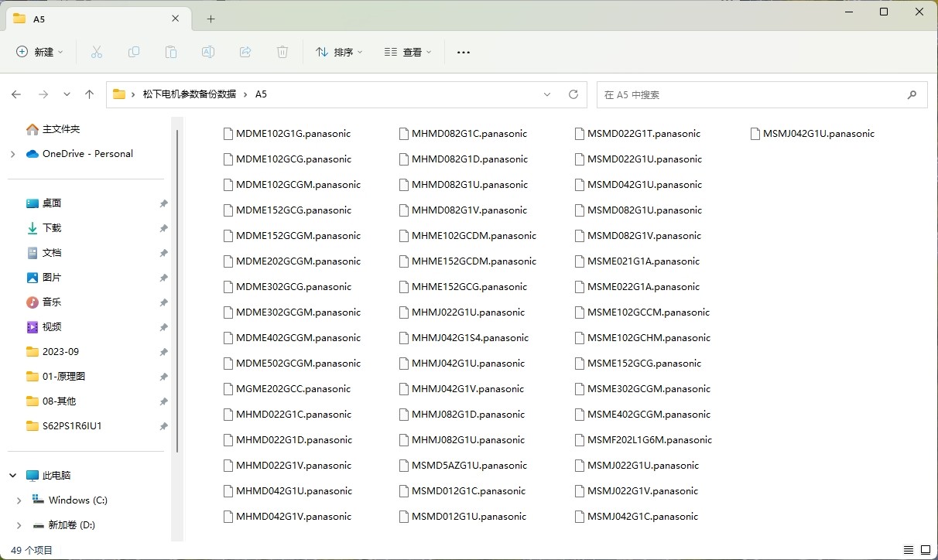Select MHMD082G1C.panasonic file
Screen dimensions: 938x560
click(463, 133)
